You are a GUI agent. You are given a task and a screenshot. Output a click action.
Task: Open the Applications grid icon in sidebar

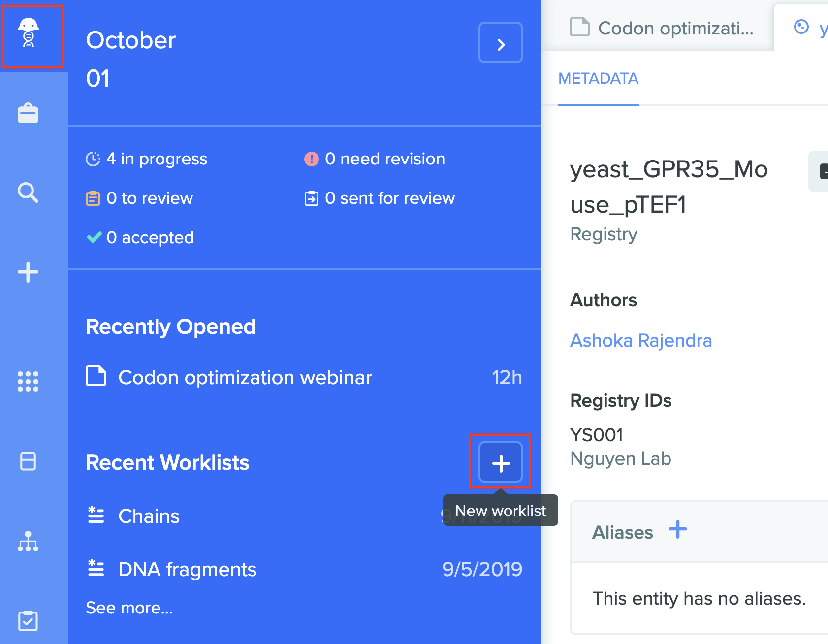(28, 382)
